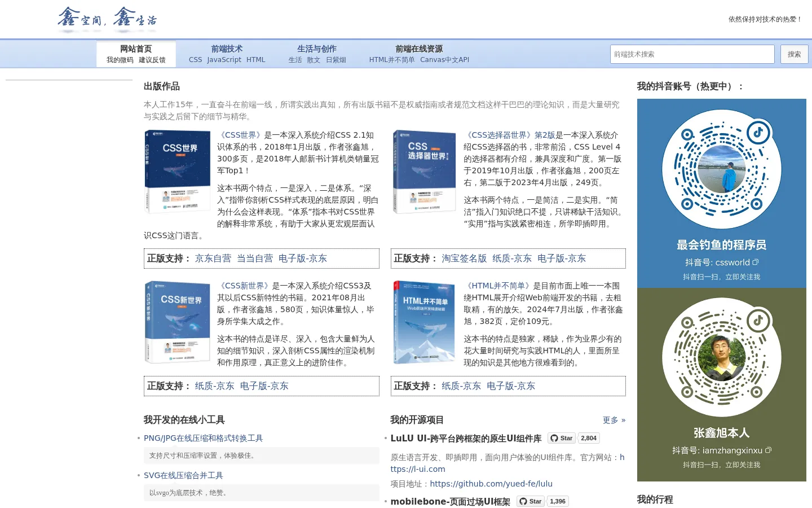Open the 《CSS选择器世界》第2版 title link

(510, 135)
